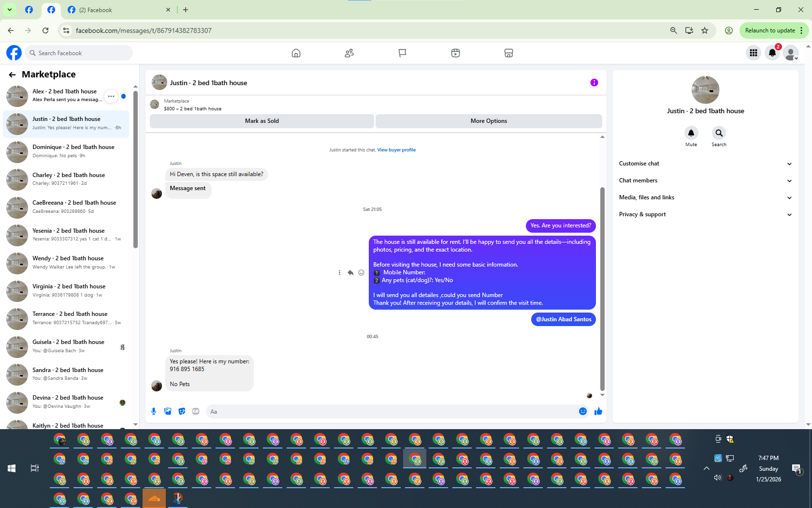
Task: Open Wendy 2 bed 1bath house chat
Action: pyautogui.click(x=66, y=263)
